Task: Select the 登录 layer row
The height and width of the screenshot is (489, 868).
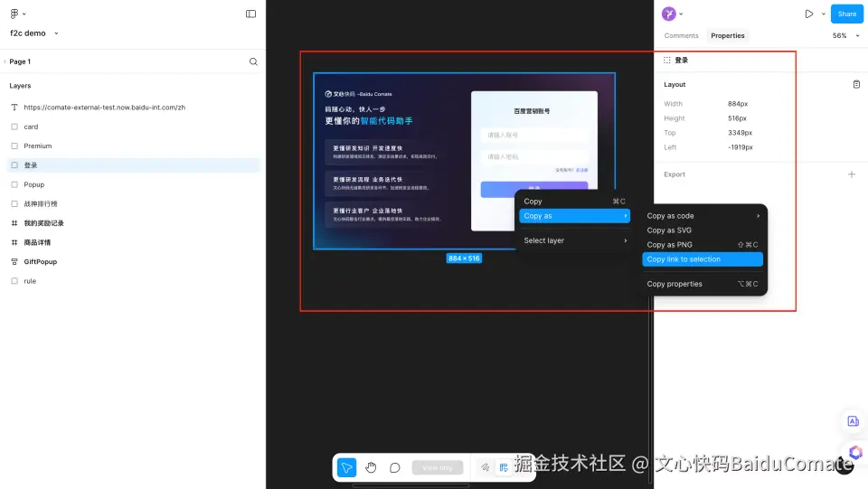Action: pyautogui.click(x=133, y=165)
